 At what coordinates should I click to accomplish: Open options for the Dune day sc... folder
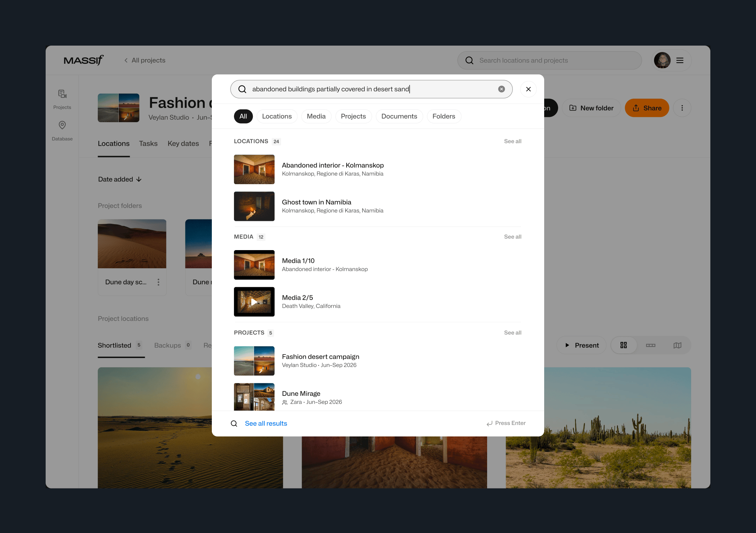(x=158, y=282)
